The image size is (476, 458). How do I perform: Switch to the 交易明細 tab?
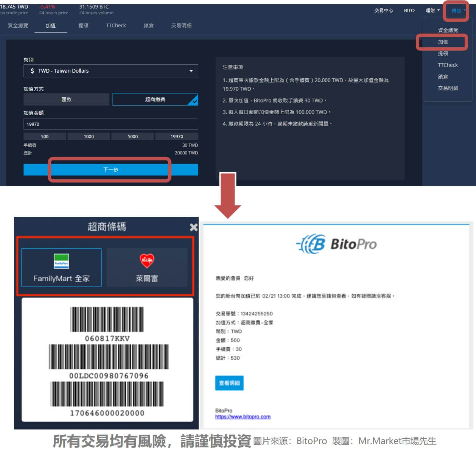click(181, 25)
